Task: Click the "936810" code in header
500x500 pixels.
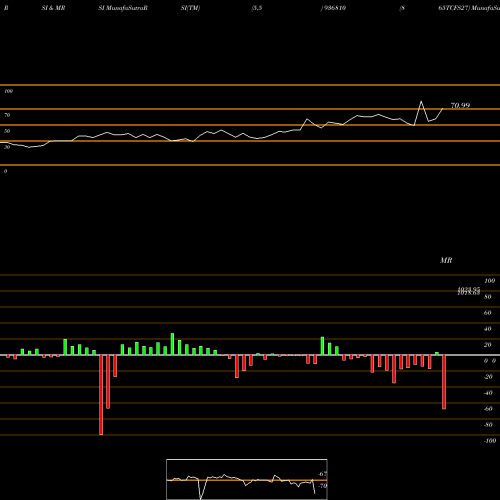Action: pos(334,8)
